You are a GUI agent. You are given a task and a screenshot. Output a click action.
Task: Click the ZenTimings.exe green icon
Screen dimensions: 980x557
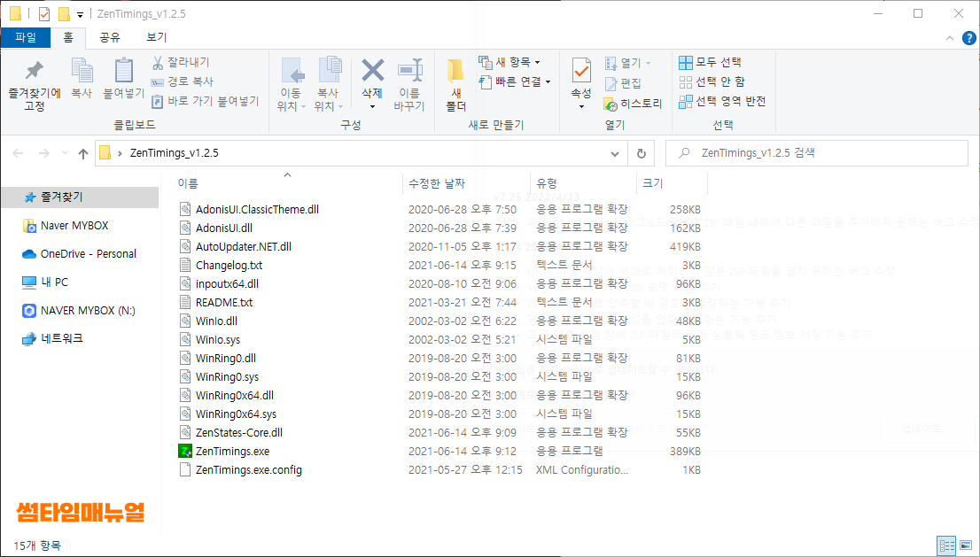coord(185,451)
